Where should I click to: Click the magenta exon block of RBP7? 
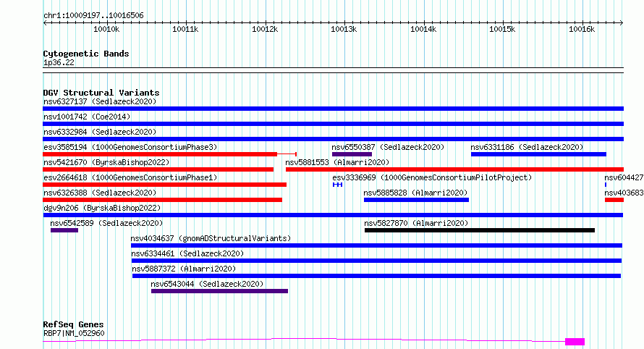click(575, 342)
